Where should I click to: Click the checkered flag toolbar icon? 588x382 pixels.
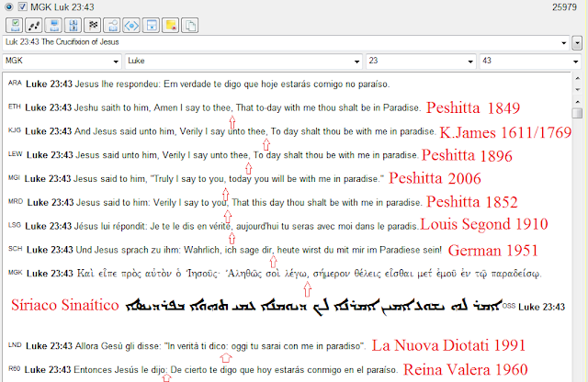[93, 26]
